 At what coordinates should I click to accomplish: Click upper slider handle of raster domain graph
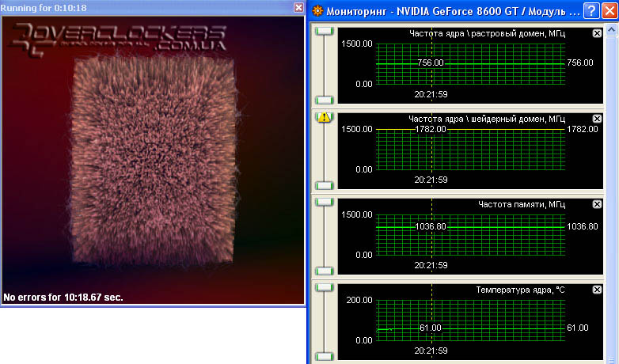click(x=324, y=31)
